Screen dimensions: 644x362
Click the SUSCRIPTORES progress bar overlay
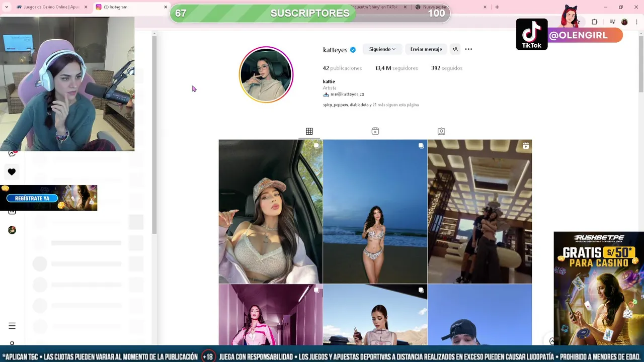tap(310, 14)
